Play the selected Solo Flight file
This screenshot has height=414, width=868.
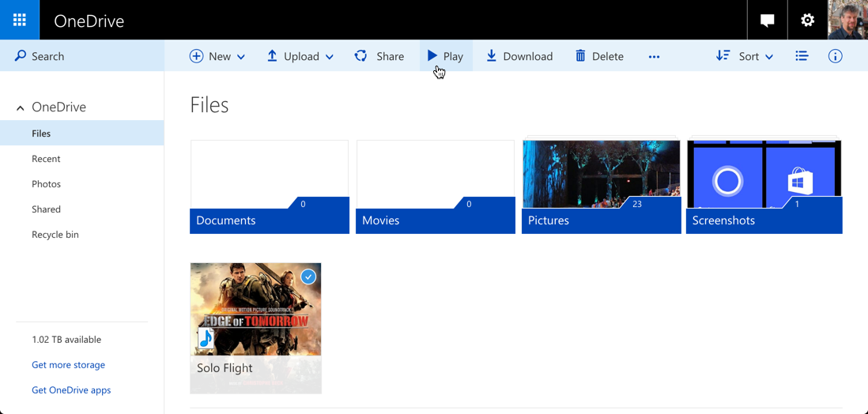446,56
